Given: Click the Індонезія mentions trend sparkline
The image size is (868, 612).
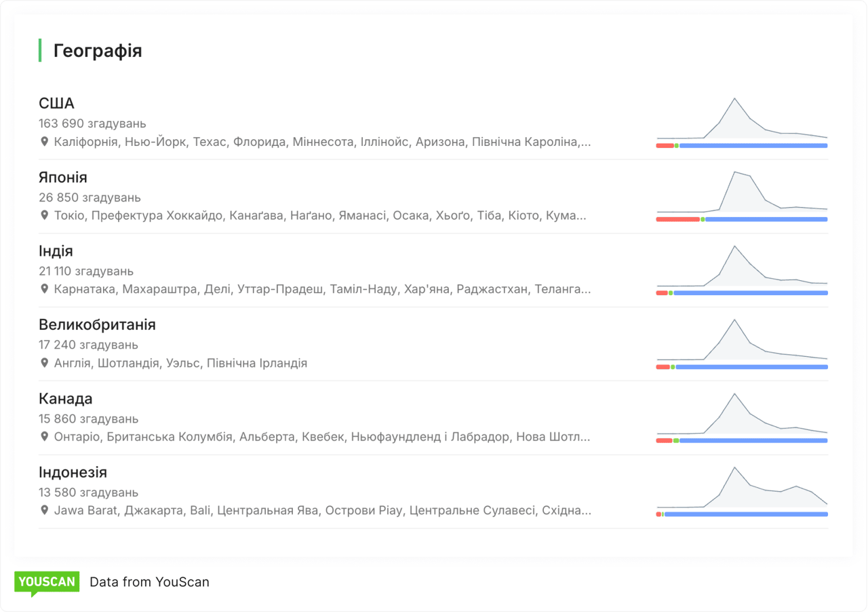Looking at the screenshot, I should tap(742, 489).
